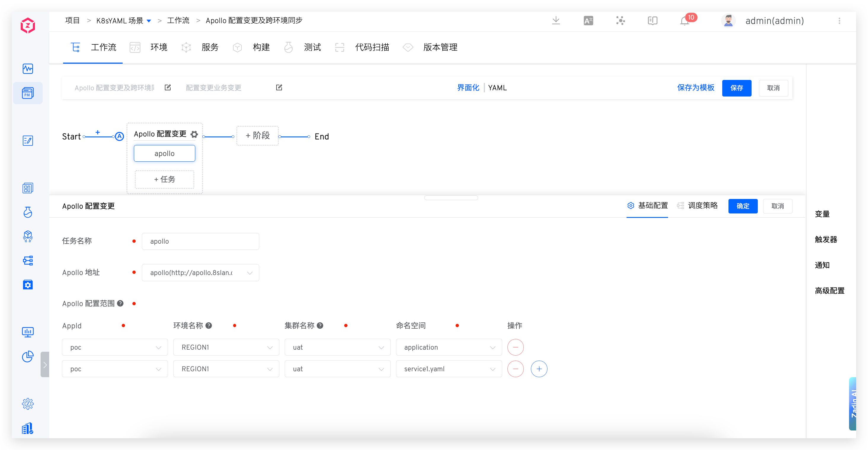Open the Zadig logo in the sidebar
The height and width of the screenshot is (450, 868).
point(28,25)
